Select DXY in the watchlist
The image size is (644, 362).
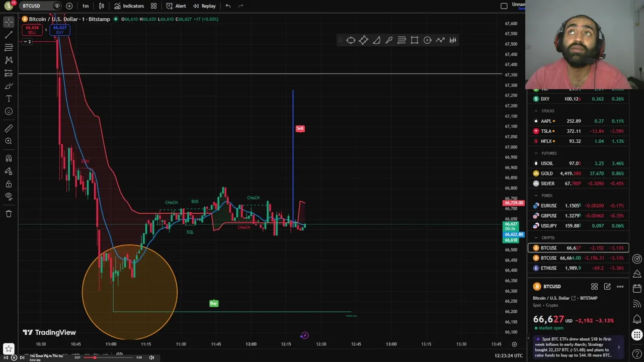(x=578, y=99)
